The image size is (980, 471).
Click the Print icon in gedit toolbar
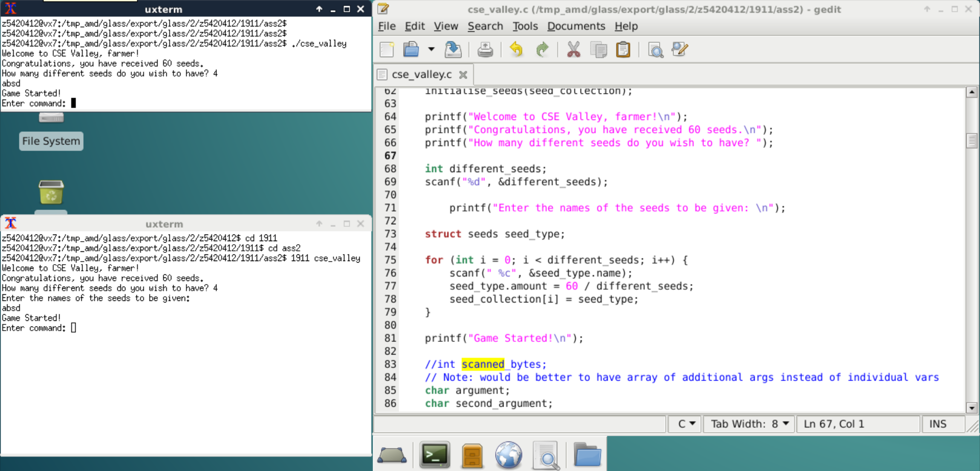coord(485,50)
